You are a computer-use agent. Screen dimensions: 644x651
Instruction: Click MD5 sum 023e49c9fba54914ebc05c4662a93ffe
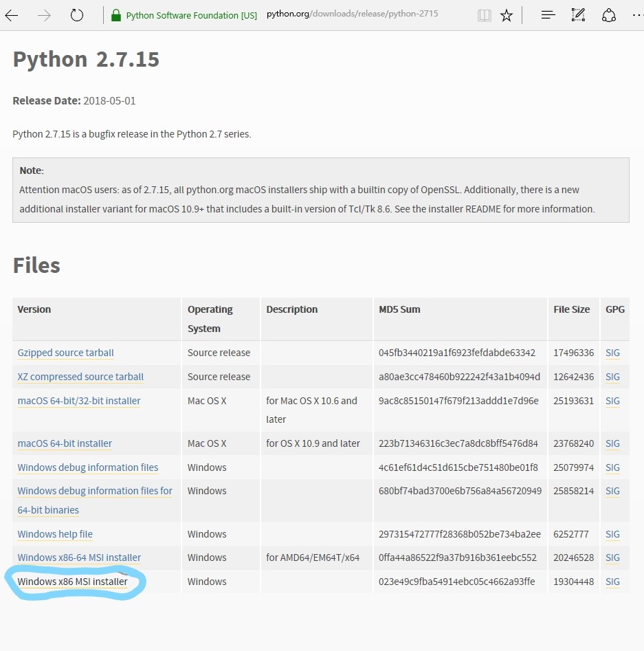coord(457,582)
